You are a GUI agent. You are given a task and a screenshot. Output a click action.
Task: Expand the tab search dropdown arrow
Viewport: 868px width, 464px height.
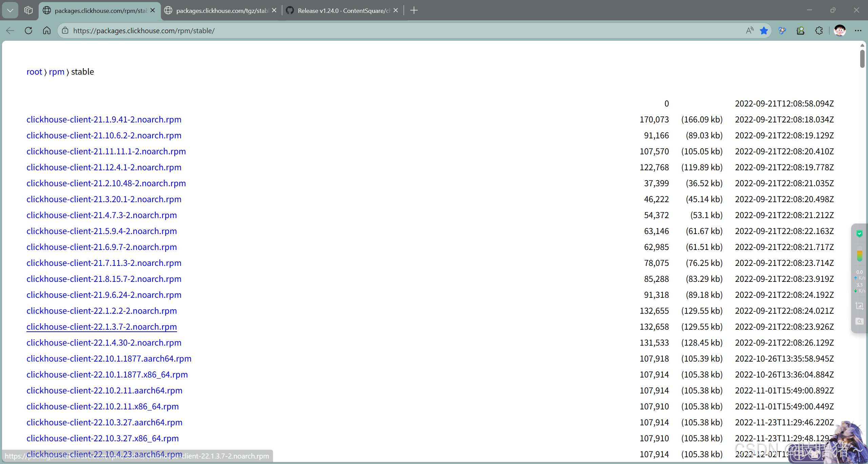10,10
